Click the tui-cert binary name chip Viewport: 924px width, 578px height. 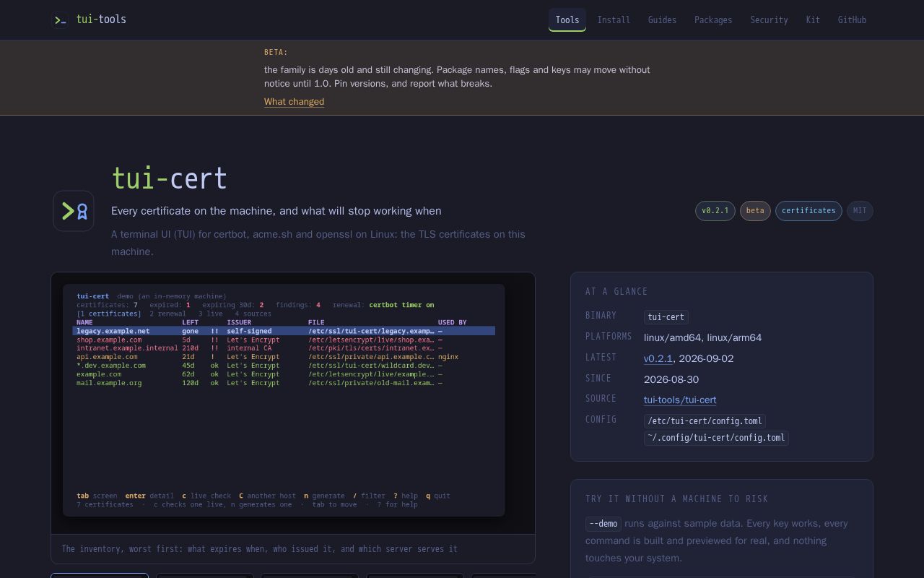coord(666,317)
